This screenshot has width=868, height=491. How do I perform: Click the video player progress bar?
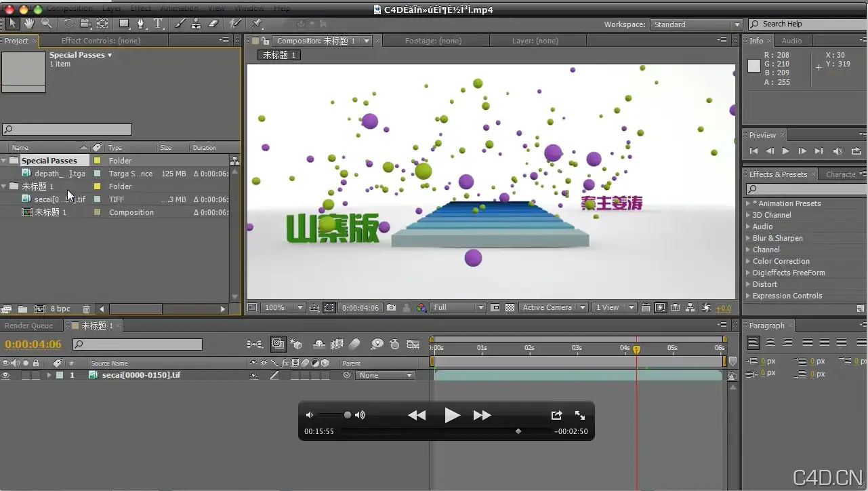click(x=446, y=431)
